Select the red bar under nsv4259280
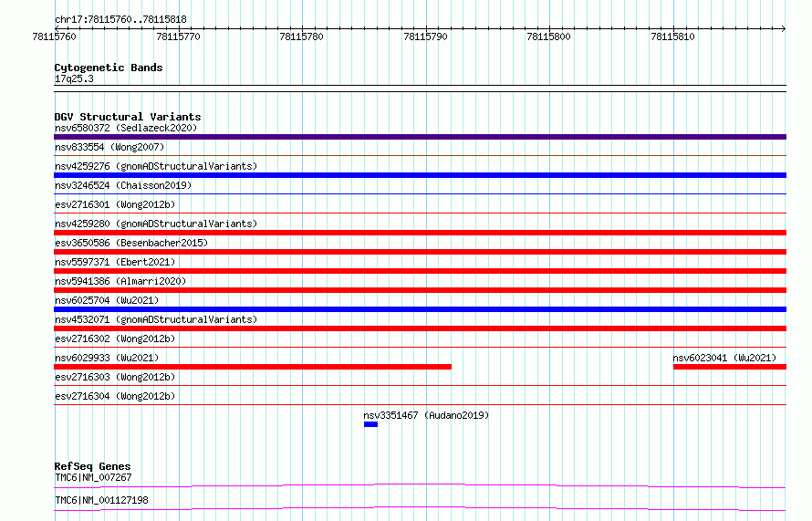The height and width of the screenshot is (521, 812). [x=420, y=233]
